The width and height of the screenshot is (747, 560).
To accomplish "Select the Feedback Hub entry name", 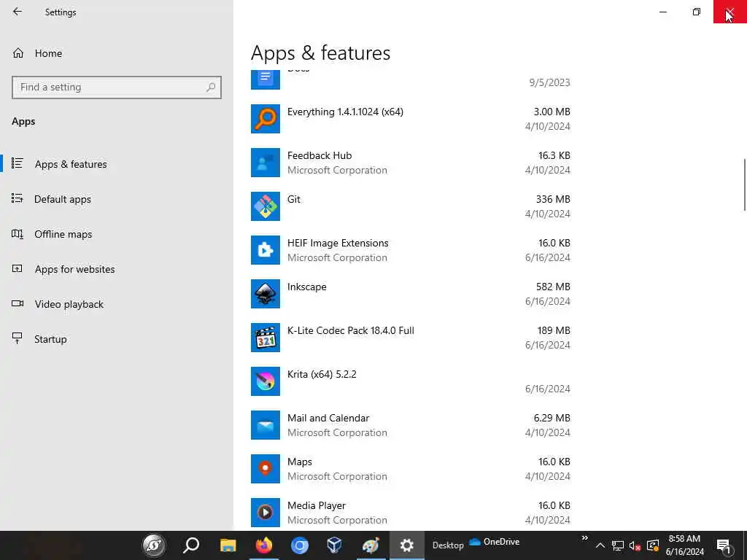I will [320, 155].
